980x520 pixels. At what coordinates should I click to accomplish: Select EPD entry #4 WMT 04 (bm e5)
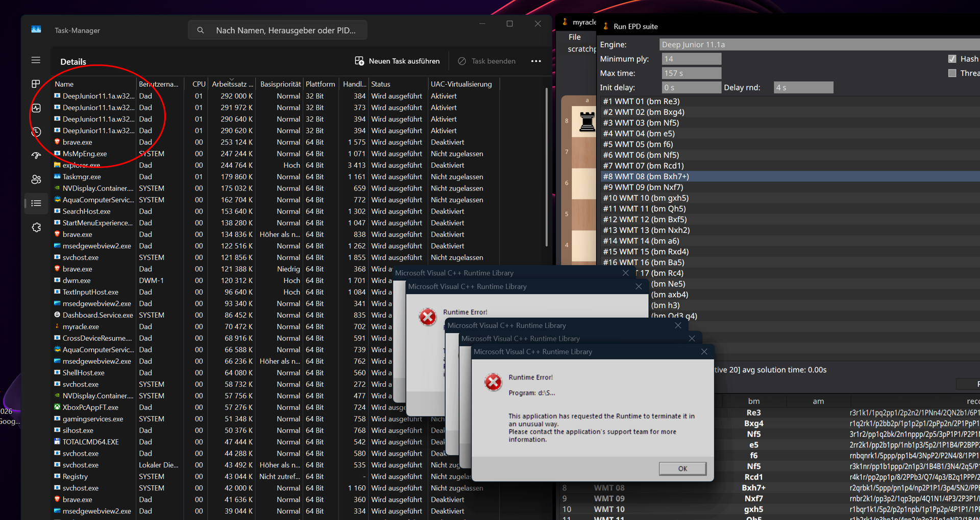(790, 133)
